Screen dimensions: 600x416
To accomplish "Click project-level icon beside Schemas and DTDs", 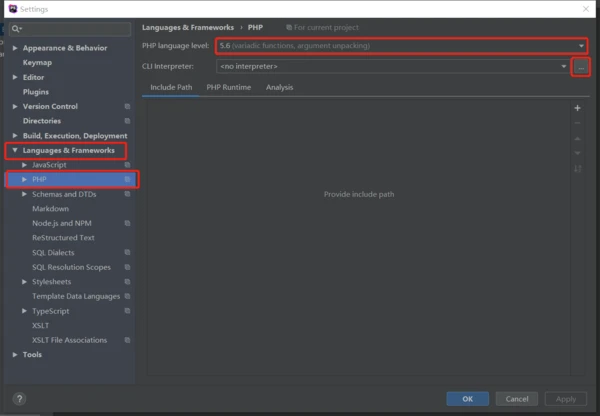I will click(x=127, y=194).
